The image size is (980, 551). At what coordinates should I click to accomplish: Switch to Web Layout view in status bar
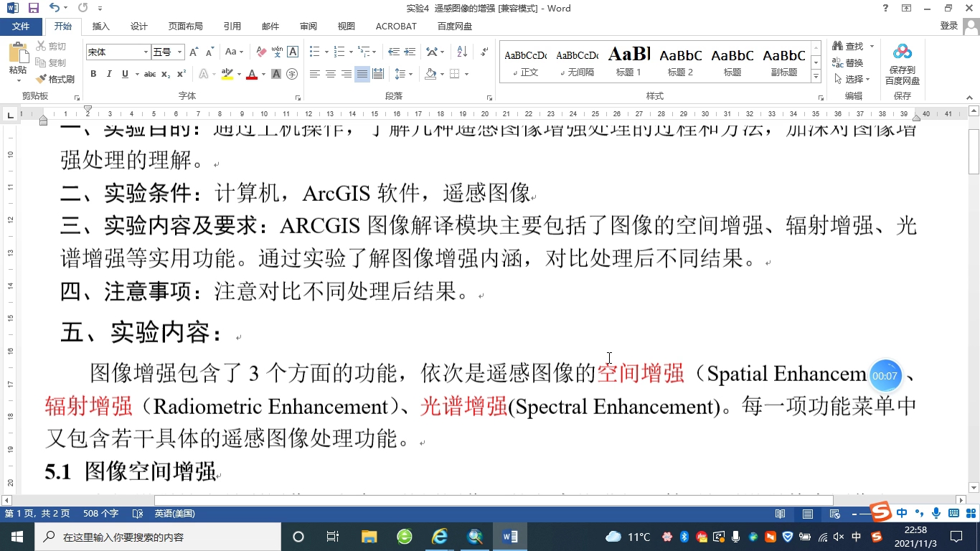point(834,514)
